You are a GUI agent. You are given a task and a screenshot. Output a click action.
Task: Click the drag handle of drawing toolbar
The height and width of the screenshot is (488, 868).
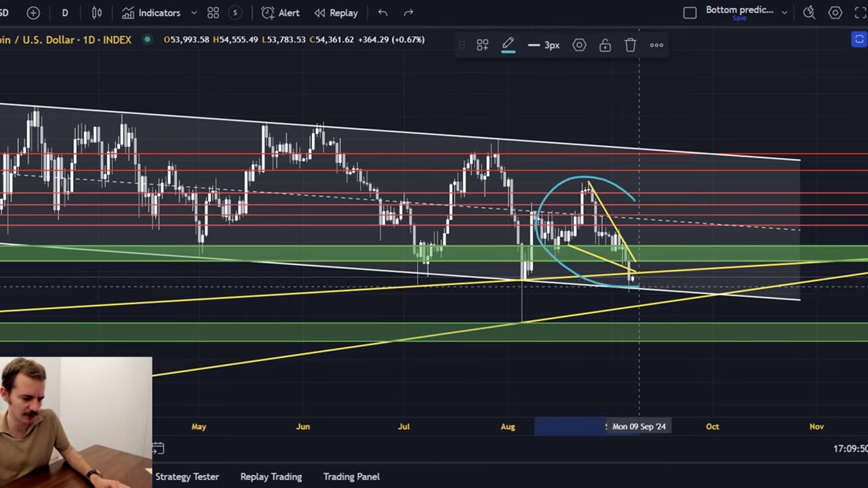pyautogui.click(x=462, y=45)
